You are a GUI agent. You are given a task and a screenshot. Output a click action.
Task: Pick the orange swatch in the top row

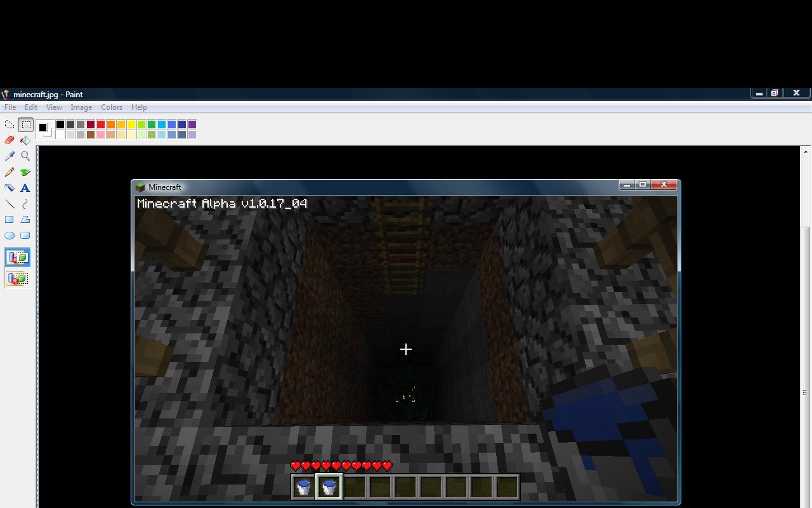click(x=111, y=124)
